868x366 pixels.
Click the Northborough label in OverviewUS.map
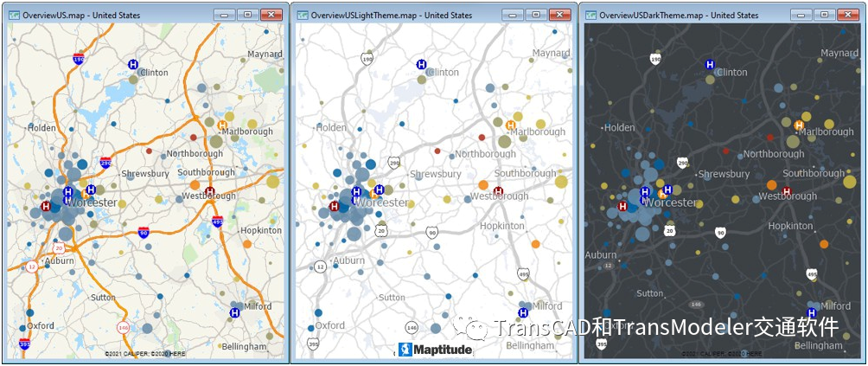[195, 153]
